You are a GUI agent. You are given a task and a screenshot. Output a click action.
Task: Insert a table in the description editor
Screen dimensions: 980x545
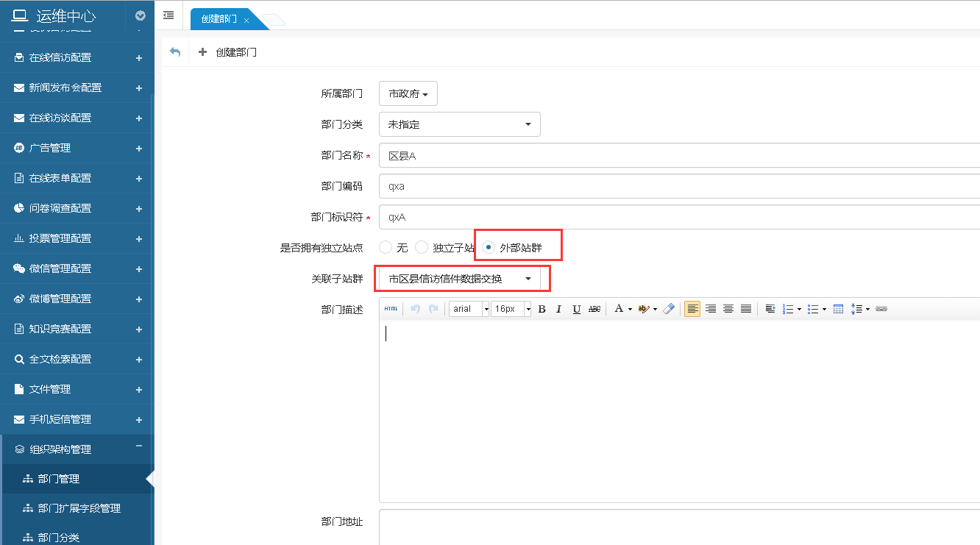[x=838, y=309]
